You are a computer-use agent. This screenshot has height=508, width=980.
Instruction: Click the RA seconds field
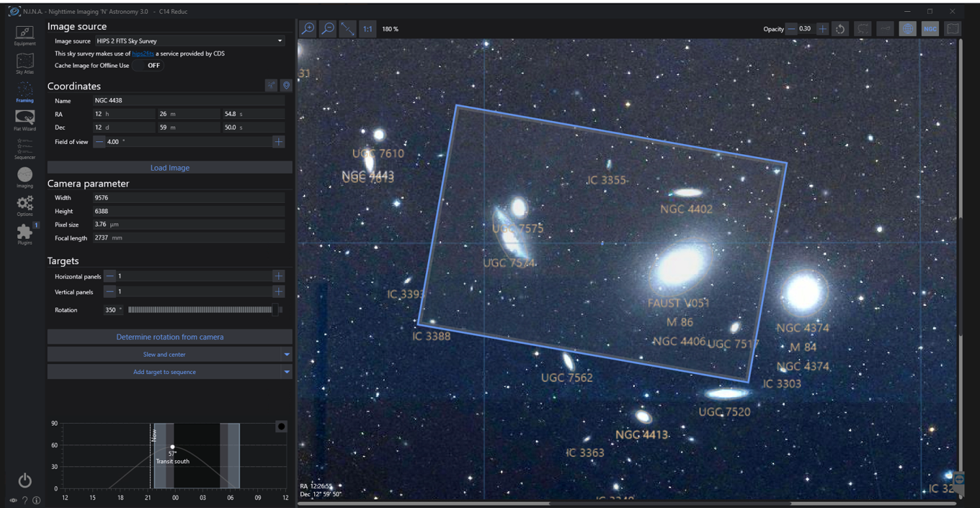[x=253, y=114]
